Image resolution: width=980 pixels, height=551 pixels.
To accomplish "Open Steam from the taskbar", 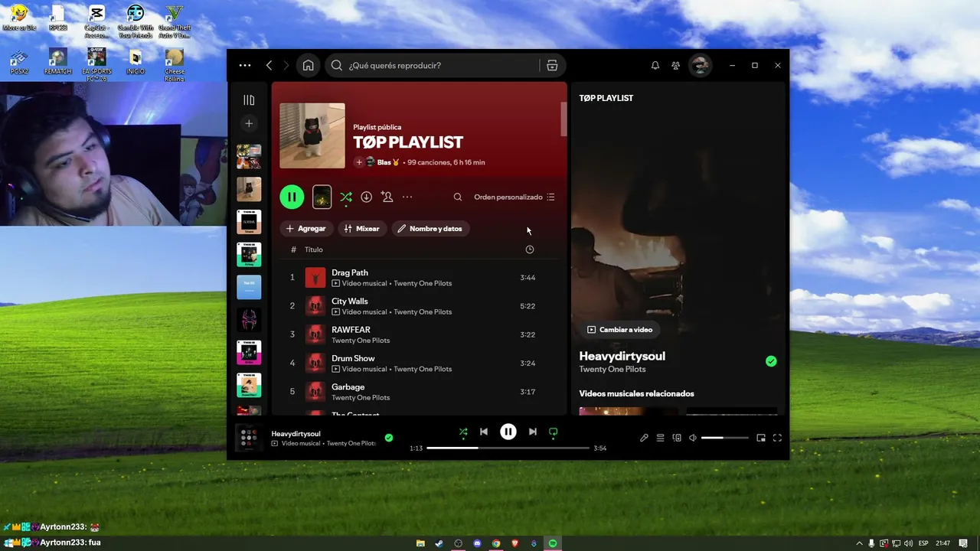I will point(439,543).
